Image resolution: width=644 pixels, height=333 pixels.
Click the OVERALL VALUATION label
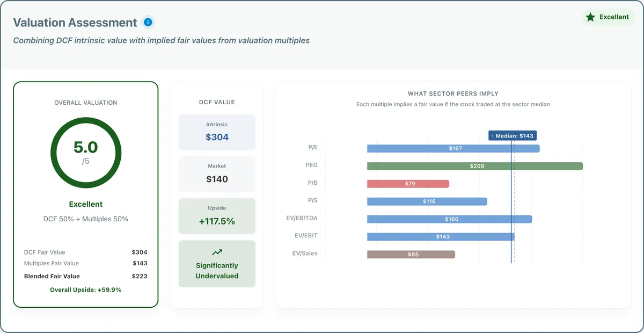coord(86,103)
